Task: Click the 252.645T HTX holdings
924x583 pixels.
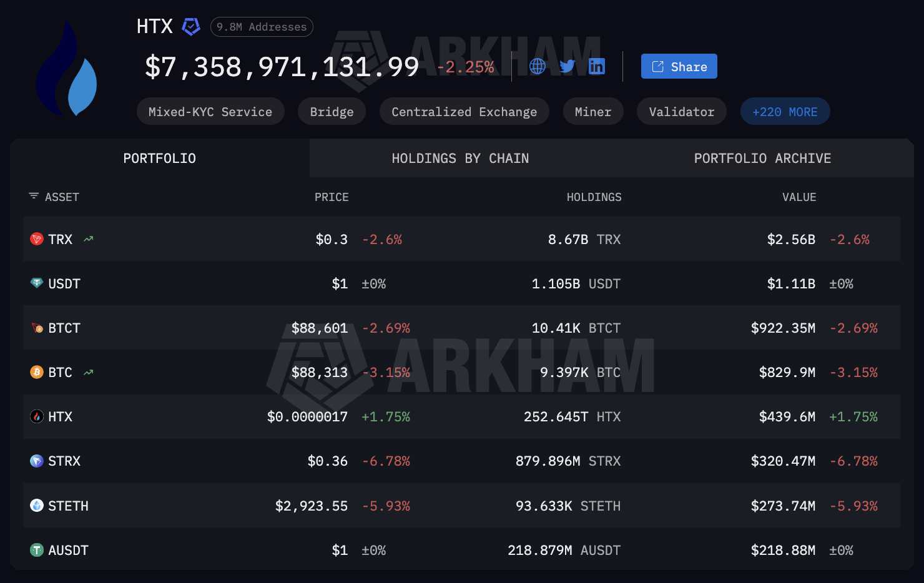Action: (573, 416)
